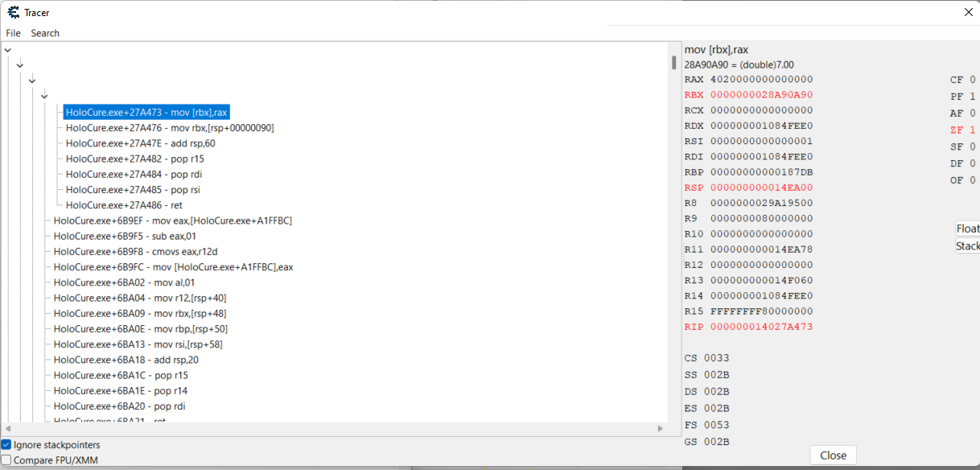Close the Tracer window with X

tap(968, 12)
